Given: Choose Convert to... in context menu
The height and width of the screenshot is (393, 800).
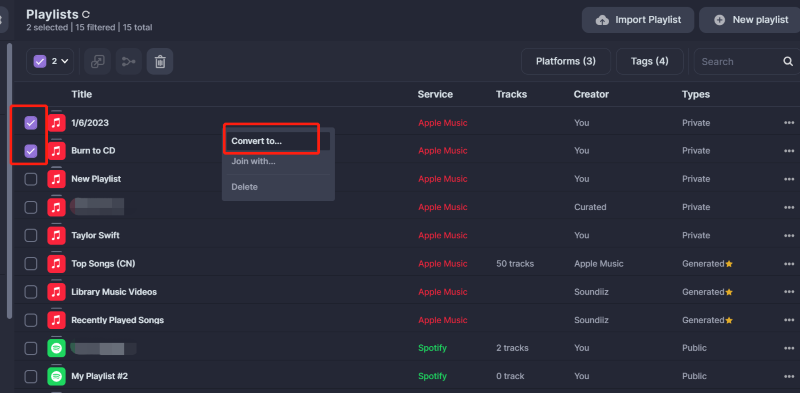Looking at the screenshot, I should [x=278, y=141].
